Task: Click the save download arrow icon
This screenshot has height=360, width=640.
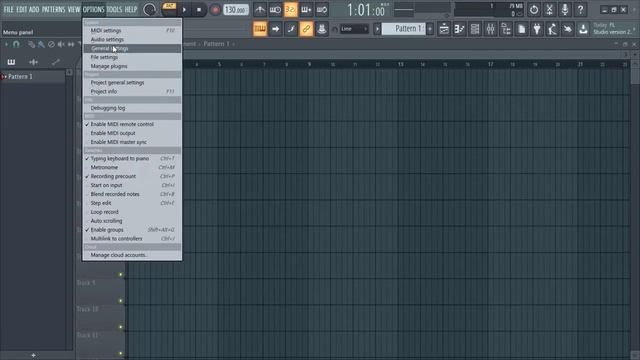Action: tap(583, 29)
